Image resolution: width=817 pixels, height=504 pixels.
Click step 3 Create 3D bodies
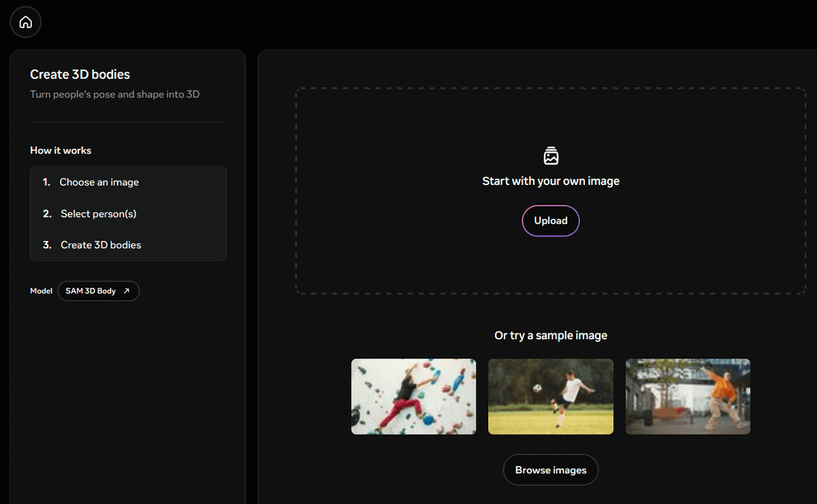click(101, 245)
